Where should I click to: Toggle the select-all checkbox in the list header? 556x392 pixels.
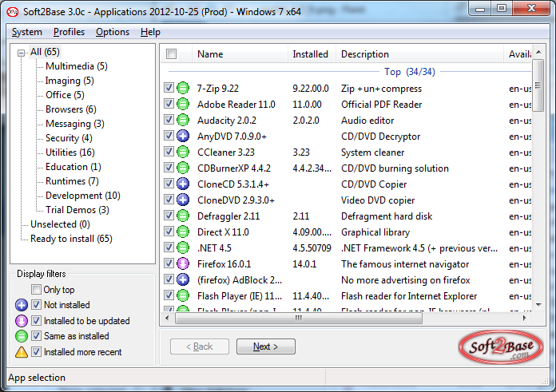[171, 53]
